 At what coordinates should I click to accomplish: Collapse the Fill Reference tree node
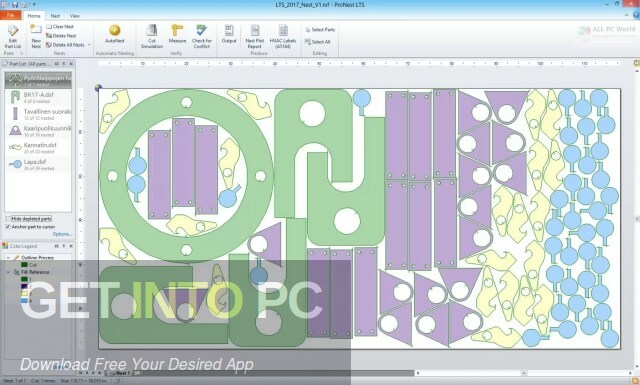[8, 272]
